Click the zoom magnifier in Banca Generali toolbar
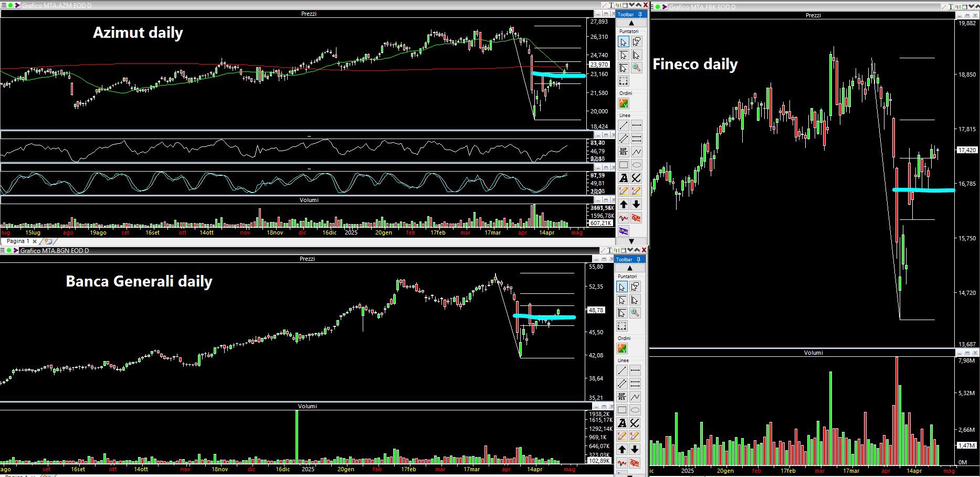980x477 pixels. click(x=635, y=313)
